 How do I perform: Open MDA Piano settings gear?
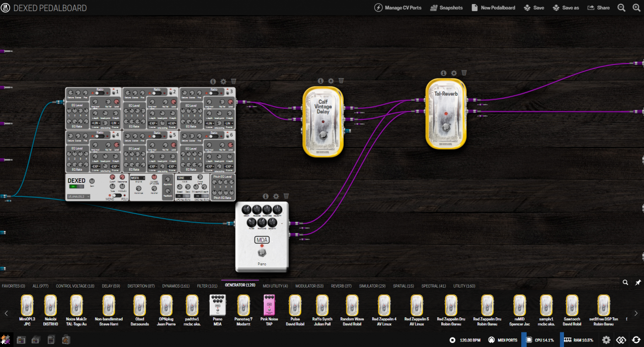[x=276, y=196]
